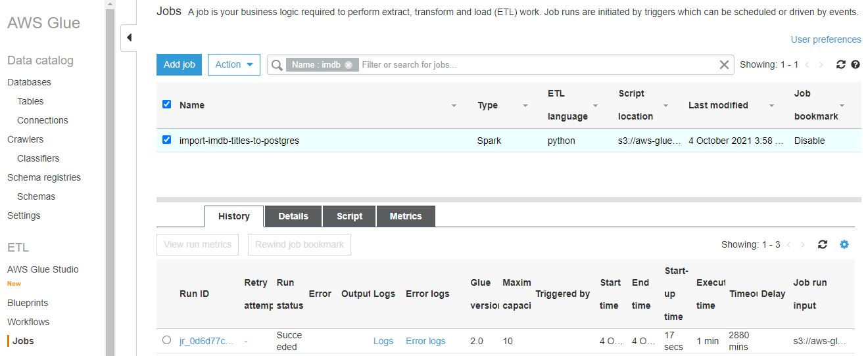Open Settings in the sidebar
This screenshot has width=868, height=356.
coord(24,215)
